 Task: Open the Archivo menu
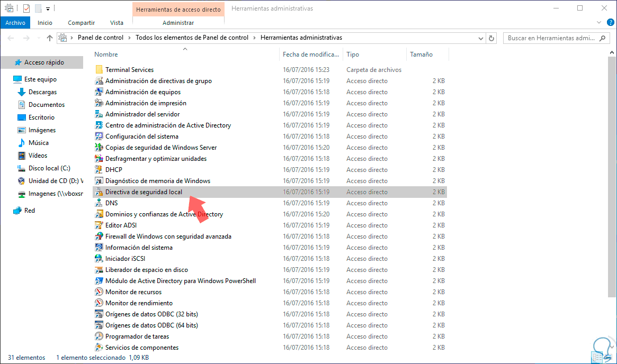pyautogui.click(x=15, y=23)
